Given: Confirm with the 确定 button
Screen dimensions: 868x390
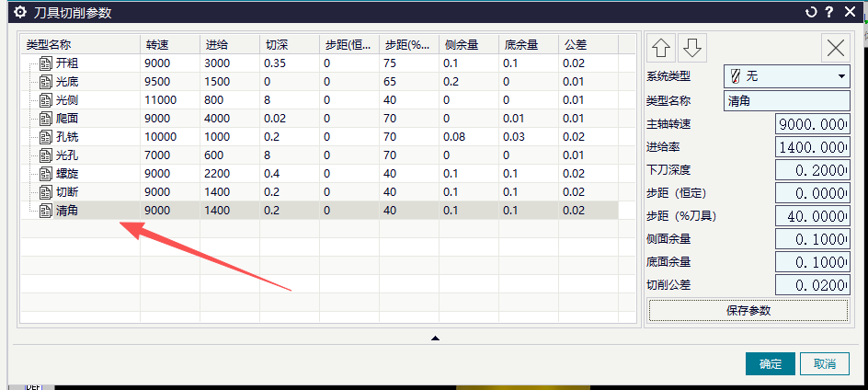Looking at the screenshot, I should pyautogui.click(x=771, y=364).
